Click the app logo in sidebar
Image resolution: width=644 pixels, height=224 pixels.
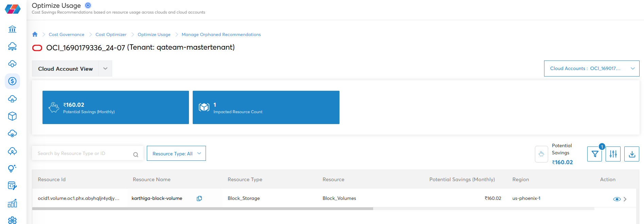13,9
